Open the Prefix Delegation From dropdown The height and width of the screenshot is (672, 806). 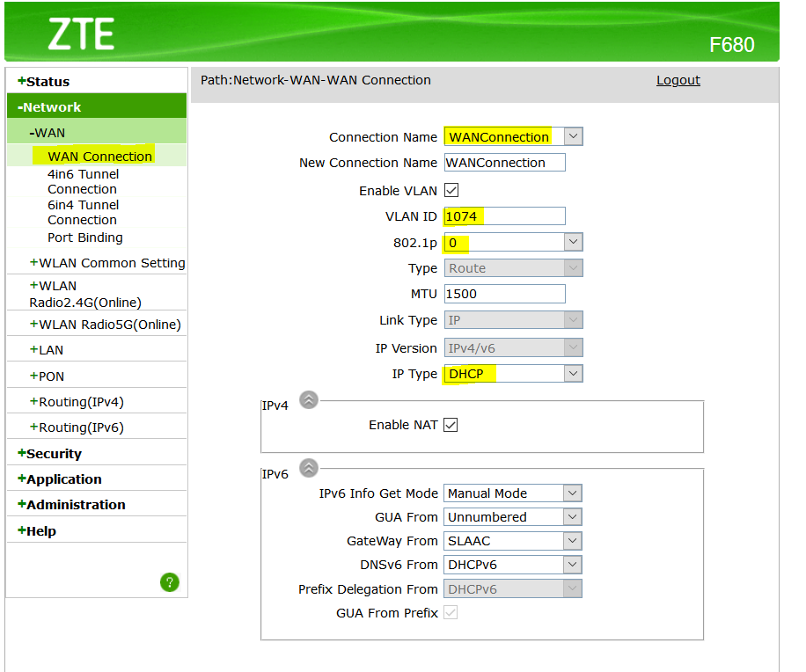(x=513, y=588)
